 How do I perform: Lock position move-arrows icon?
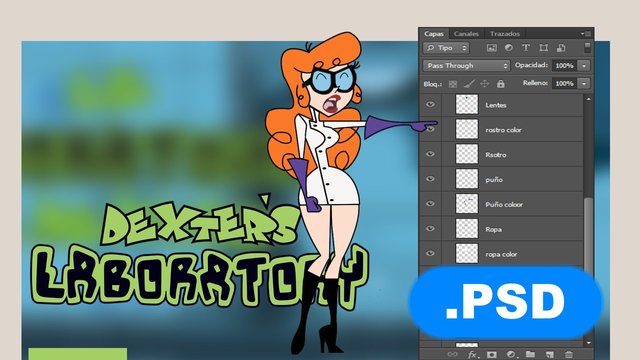484,84
